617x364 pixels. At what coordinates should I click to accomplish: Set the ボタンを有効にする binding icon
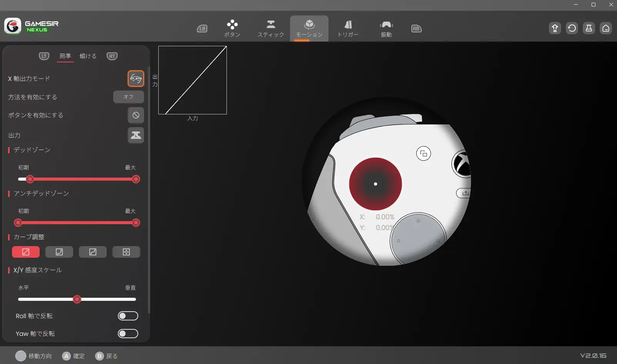(136, 115)
